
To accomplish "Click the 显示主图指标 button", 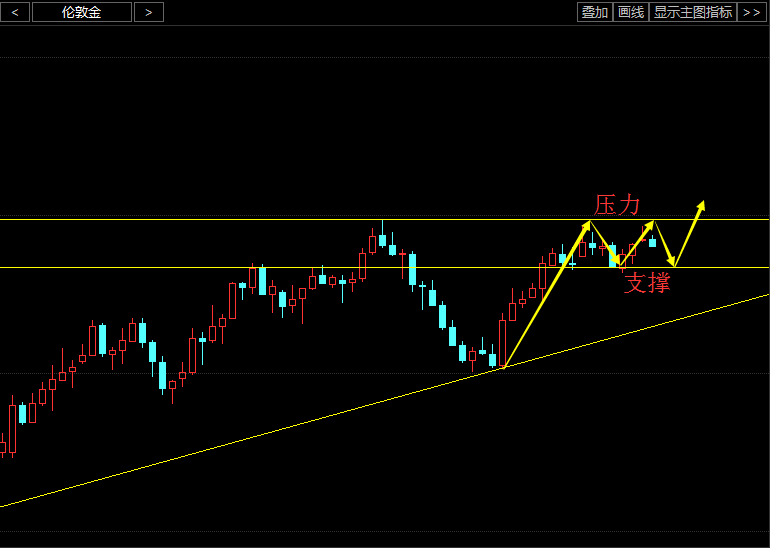I will click(x=693, y=12).
